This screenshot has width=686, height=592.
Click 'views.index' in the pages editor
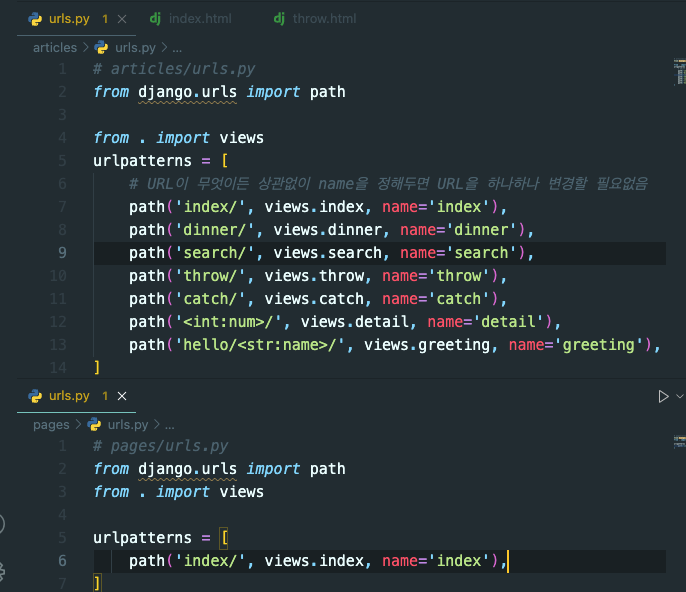click(314, 561)
